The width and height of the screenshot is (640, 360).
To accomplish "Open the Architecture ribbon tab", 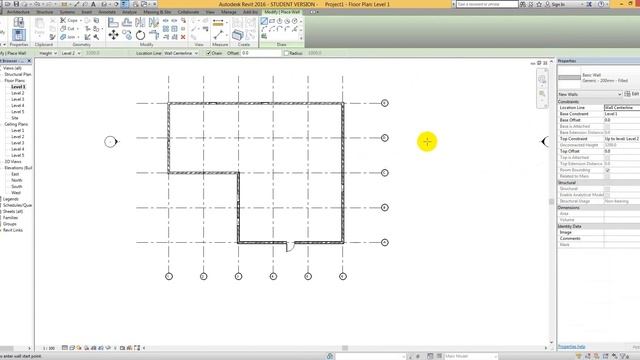I will [x=18, y=12].
